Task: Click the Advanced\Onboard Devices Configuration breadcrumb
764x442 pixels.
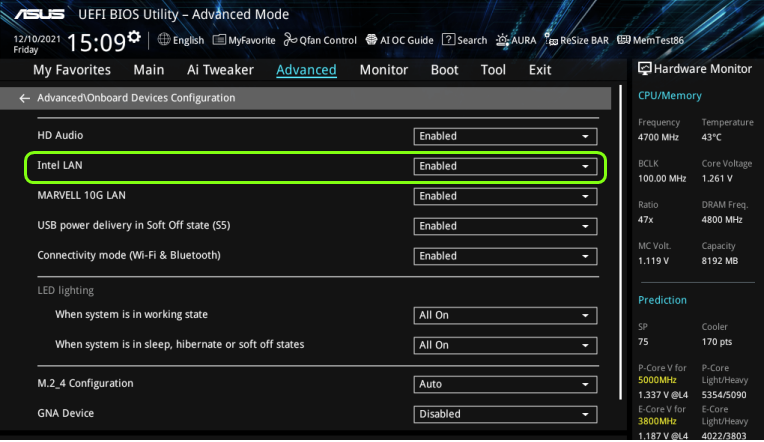Action: tap(136, 98)
